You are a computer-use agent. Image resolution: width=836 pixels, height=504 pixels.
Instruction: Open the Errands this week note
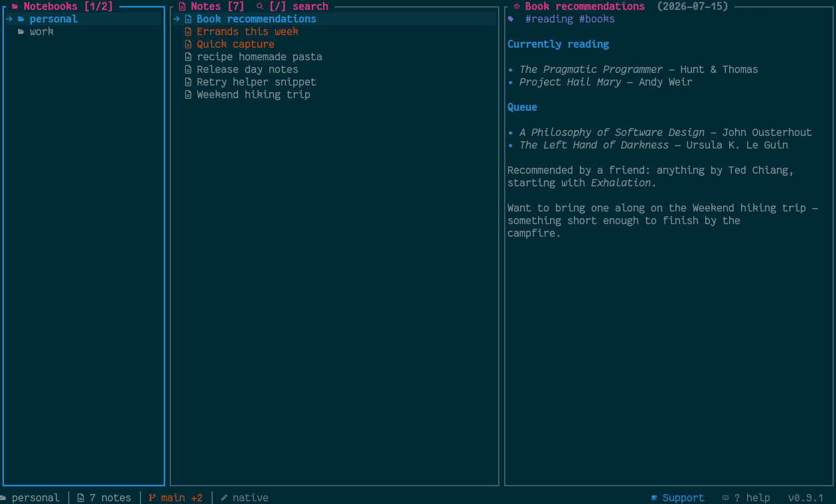(x=334, y=31)
